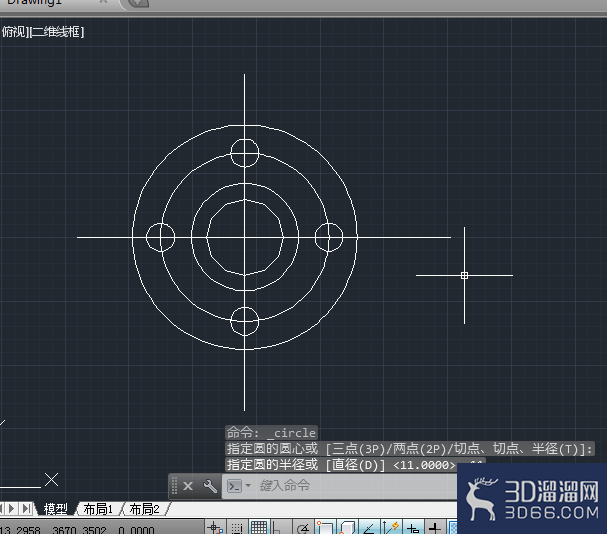Toggle Snap Mode in the status bar

tap(237, 528)
